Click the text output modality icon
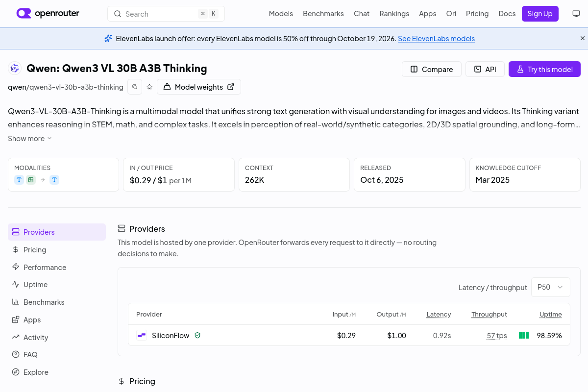Screen dimensions: 588x392 point(54,180)
